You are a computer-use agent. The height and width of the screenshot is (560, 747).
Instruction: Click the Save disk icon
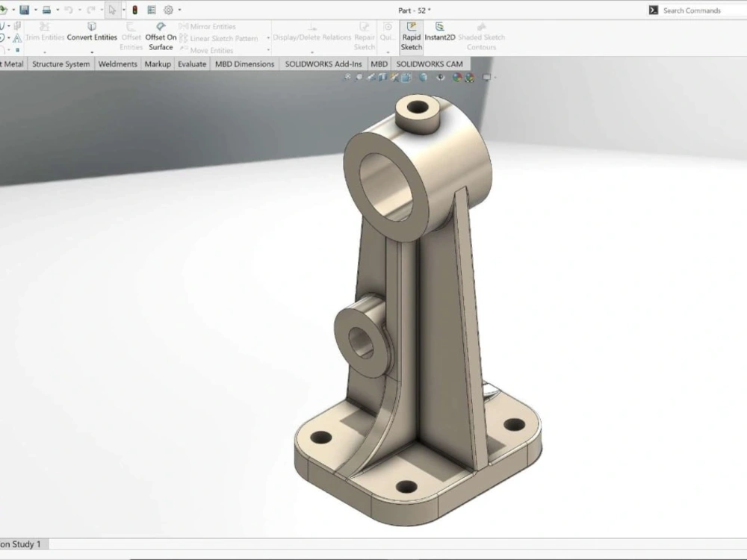25,10
